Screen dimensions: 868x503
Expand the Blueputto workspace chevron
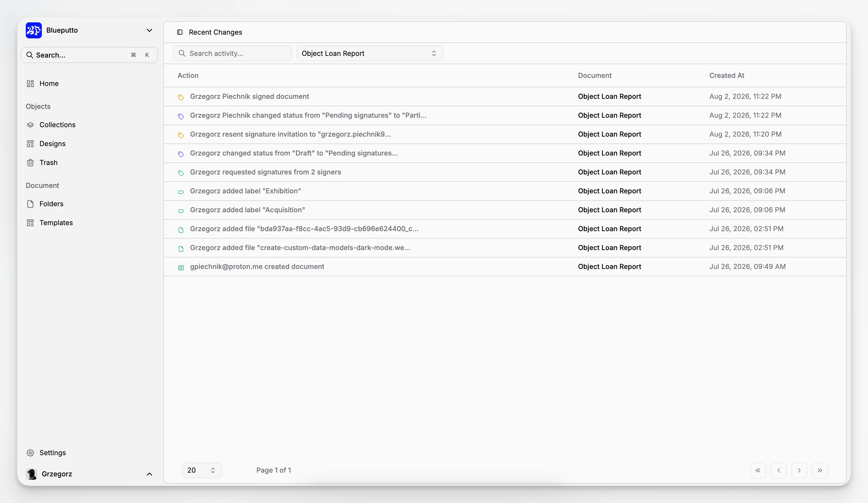click(x=149, y=30)
